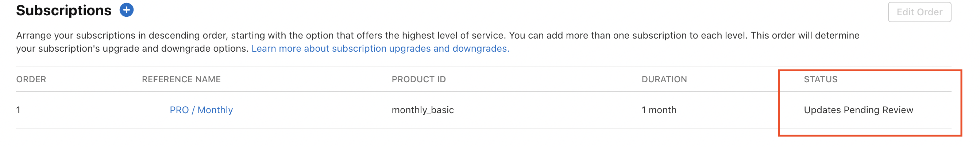The height and width of the screenshot is (147, 980).
Task: Click the Subscriptions section heading
Action: click(63, 11)
